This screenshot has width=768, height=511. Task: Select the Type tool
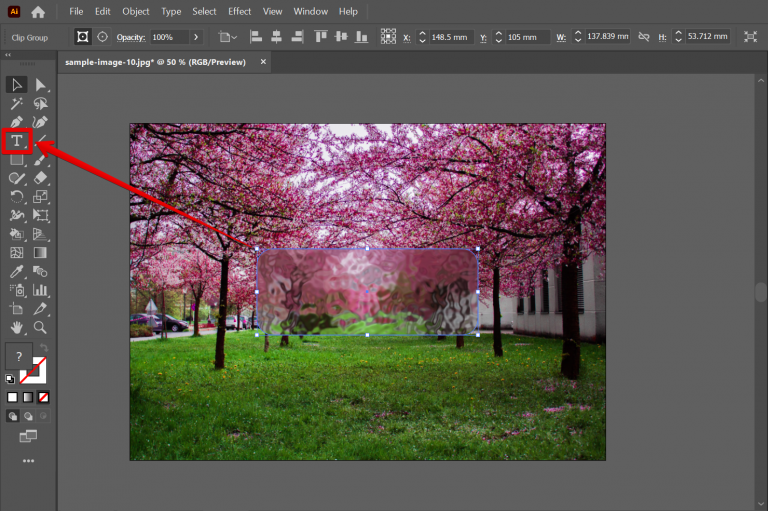coord(17,141)
